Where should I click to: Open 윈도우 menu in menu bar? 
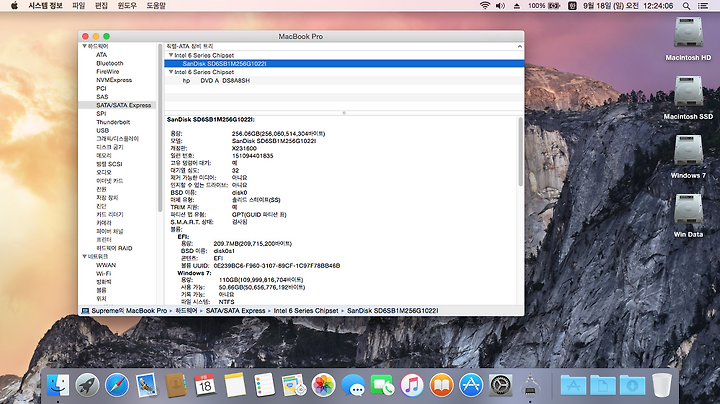tap(127, 6)
